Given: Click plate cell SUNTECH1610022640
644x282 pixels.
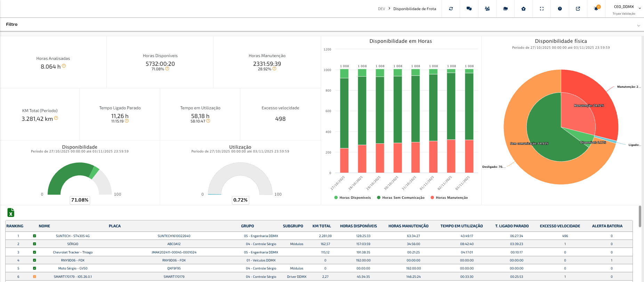Looking at the screenshot, I should pos(174,236).
